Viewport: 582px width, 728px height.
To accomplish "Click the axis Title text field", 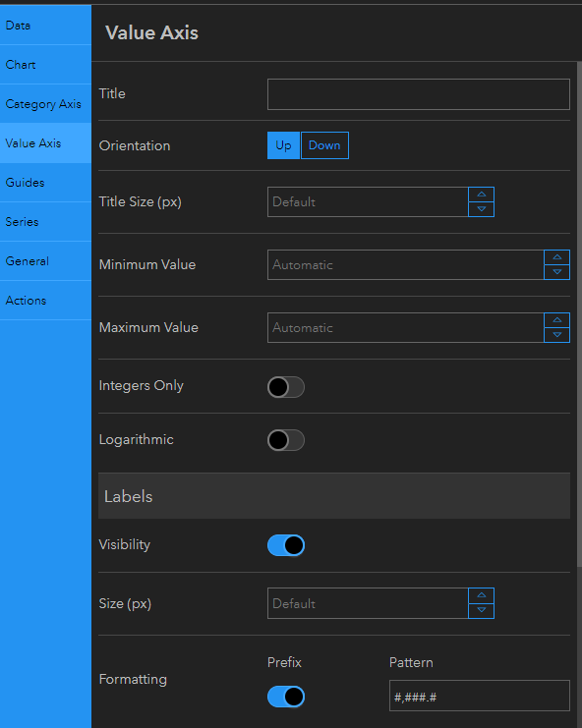I will tap(419, 94).
